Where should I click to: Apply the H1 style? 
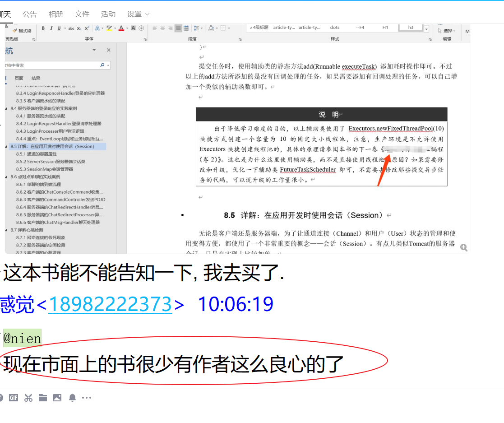click(385, 28)
